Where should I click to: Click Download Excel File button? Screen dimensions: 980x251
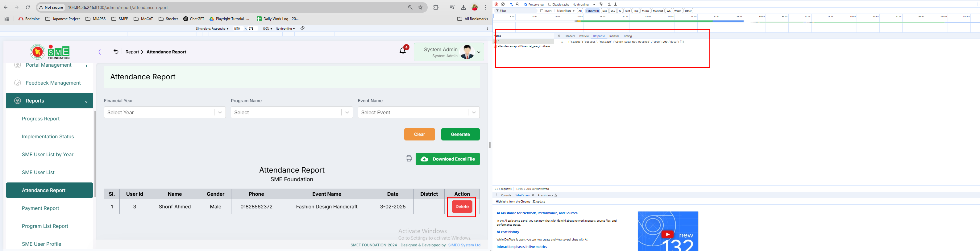(x=447, y=159)
